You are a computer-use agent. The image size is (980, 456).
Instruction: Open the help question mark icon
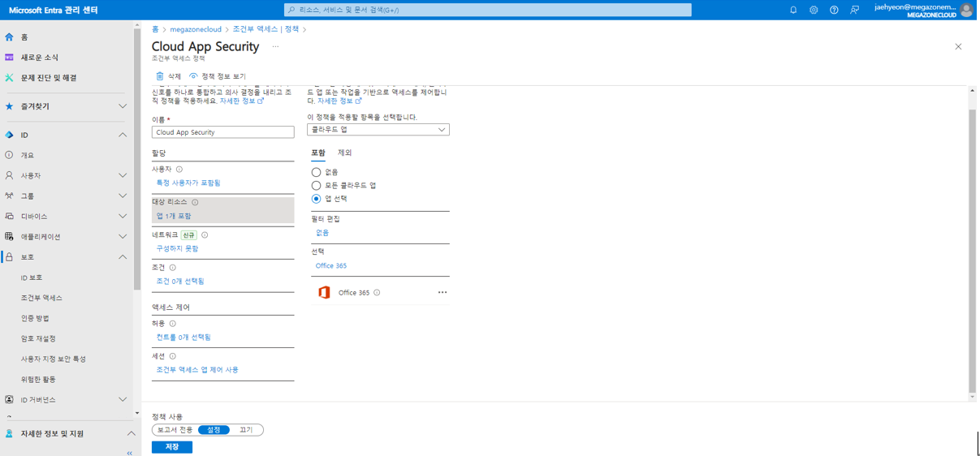pyautogui.click(x=834, y=10)
